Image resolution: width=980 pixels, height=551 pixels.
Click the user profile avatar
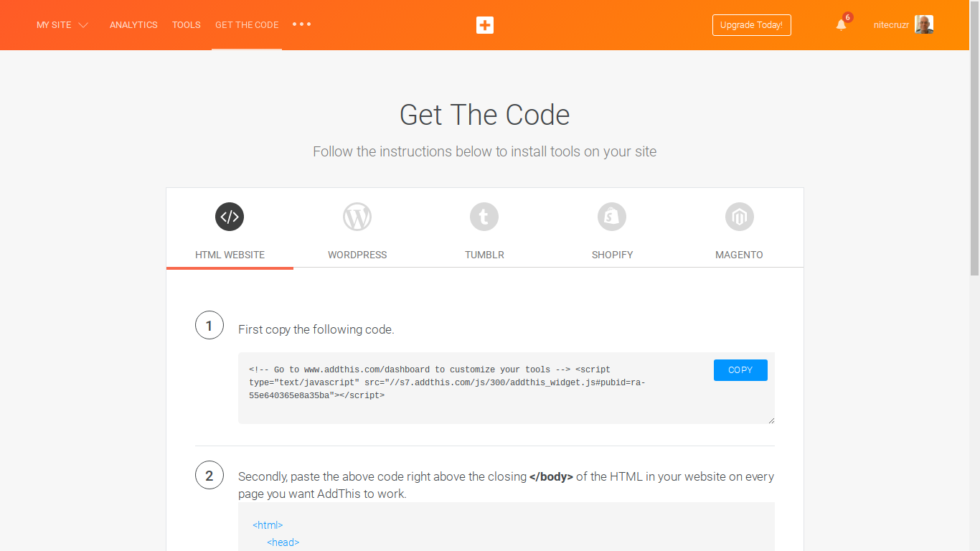pyautogui.click(x=924, y=25)
